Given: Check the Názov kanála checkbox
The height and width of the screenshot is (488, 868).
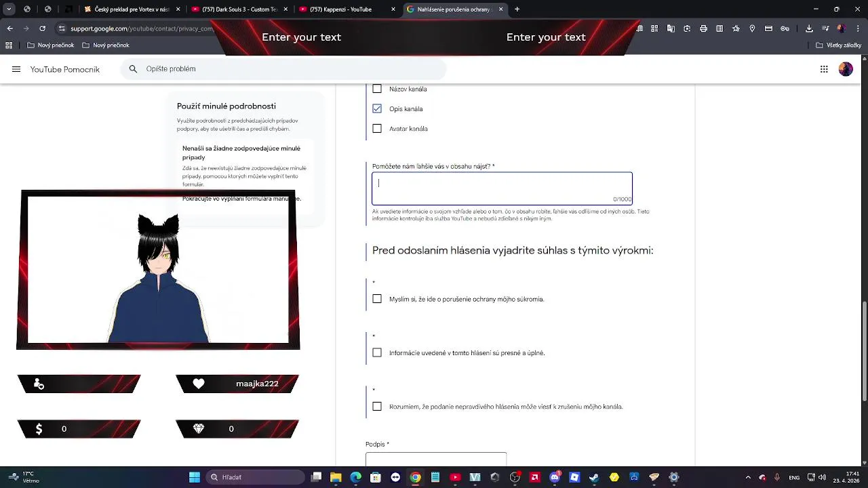Looking at the screenshot, I should (377, 89).
